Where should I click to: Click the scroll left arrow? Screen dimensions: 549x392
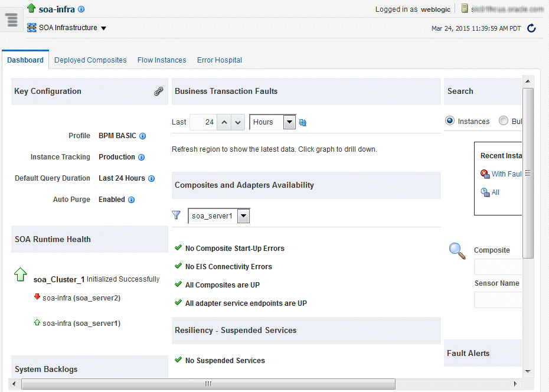[14, 384]
